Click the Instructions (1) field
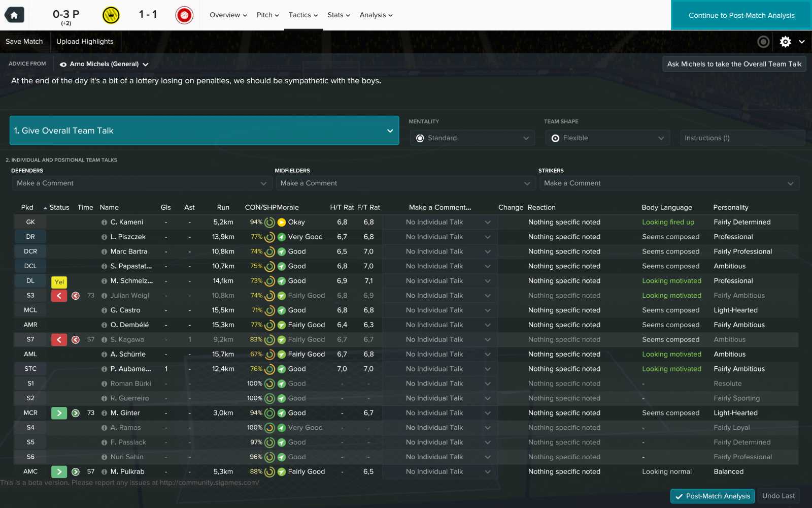Viewport: 812px width, 508px height. (x=742, y=138)
